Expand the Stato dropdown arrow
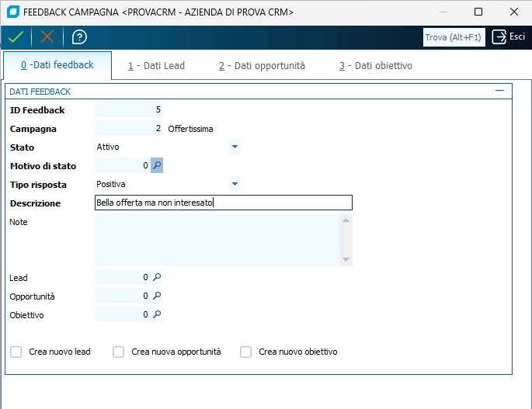Image resolution: width=532 pixels, height=409 pixels. 235,147
